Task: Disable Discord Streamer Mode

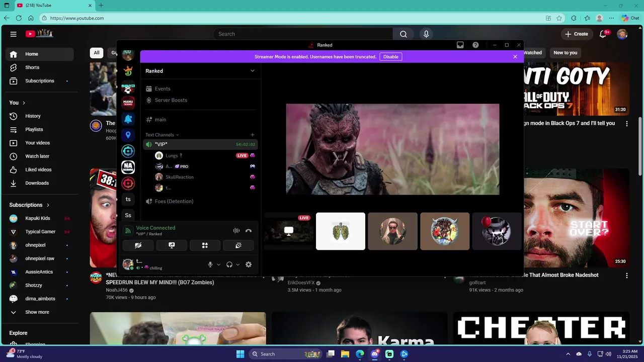Action: coord(391,57)
